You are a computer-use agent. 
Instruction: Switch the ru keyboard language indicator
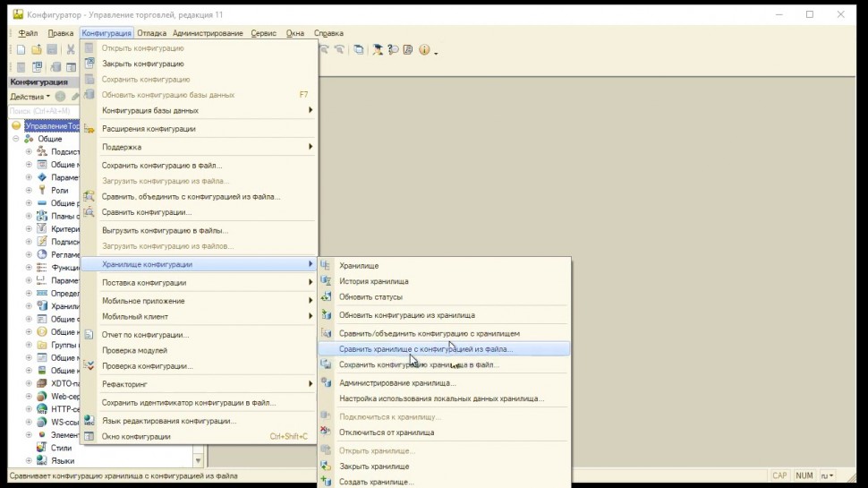pos(829,476)
